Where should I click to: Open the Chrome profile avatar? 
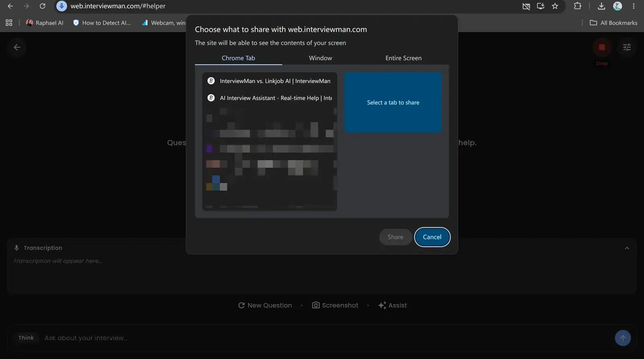617,6
